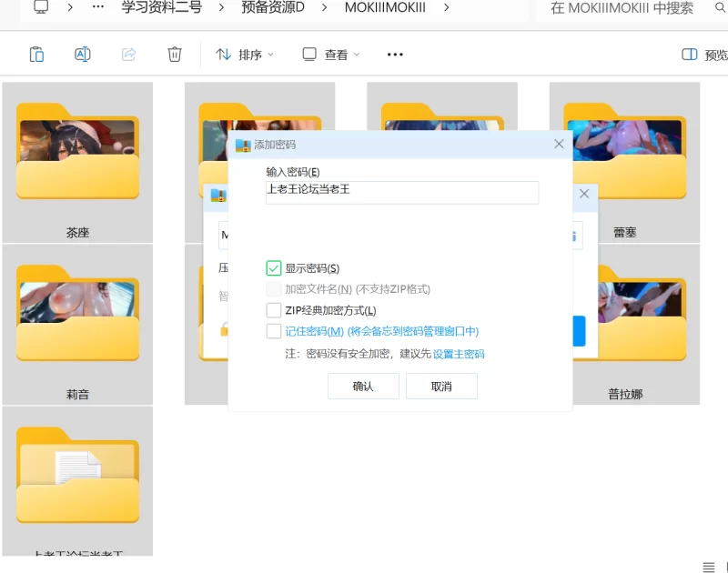The width and height of the screenshot is (728, 573).
Task: Click the 取消 button
Action: coord(441,386)
